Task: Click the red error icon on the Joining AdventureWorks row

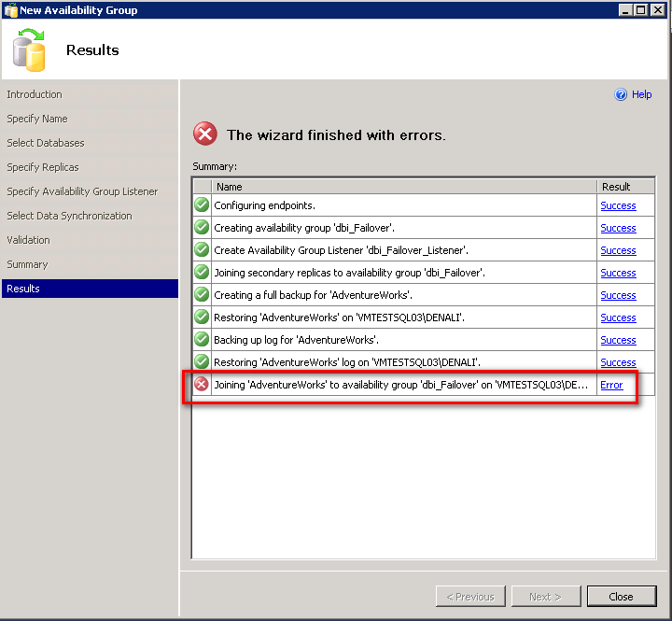Action: click(x=202, y=385)
